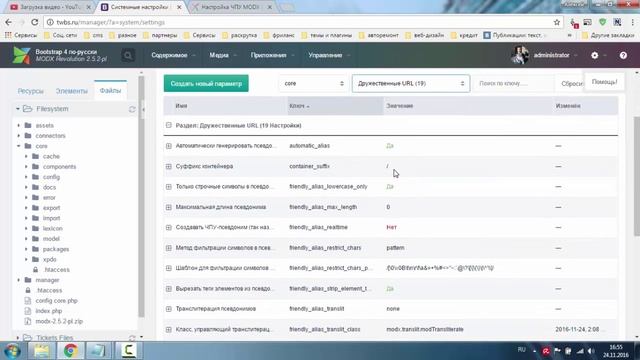This screenshot has height=360, width=640.
Task: Bookmark this page with the star icon
Action: [557, 22]
